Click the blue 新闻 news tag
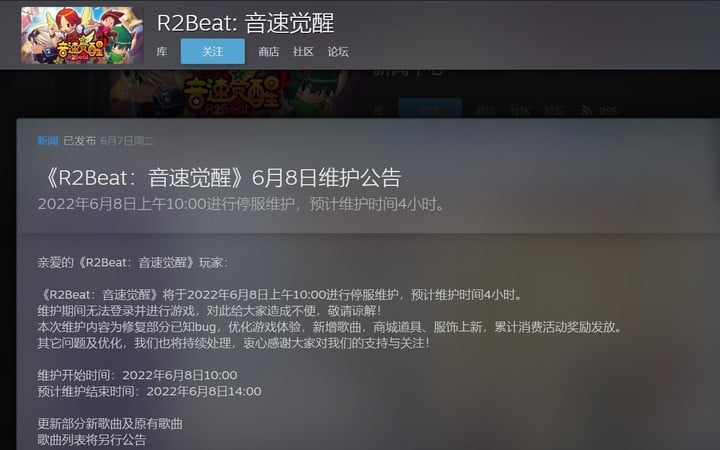 (48, 141)
